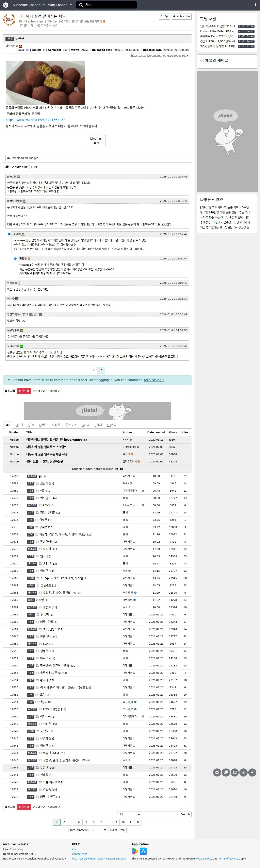The image size is (260, 868).
Task: Click the article list floating button
Action: click(x=235, y=772)
